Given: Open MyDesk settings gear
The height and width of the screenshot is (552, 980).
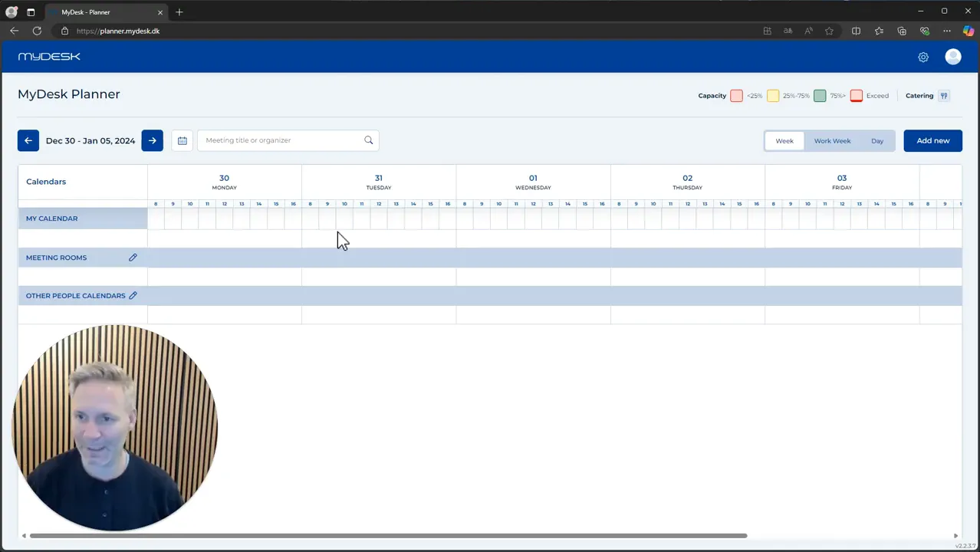Looking at the screenshot, I should [923, 57].
